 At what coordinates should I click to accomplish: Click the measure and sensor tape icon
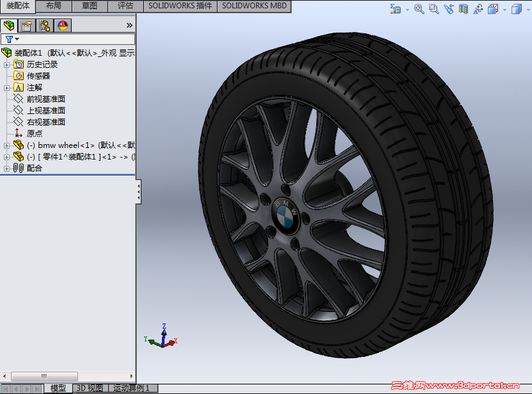click(x=395, y=9)
